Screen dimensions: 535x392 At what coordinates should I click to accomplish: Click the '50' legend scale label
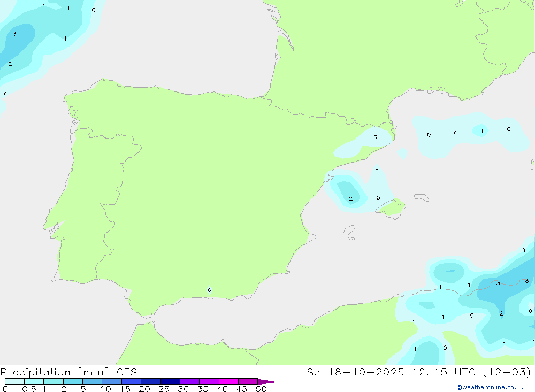tap(262, 389)
